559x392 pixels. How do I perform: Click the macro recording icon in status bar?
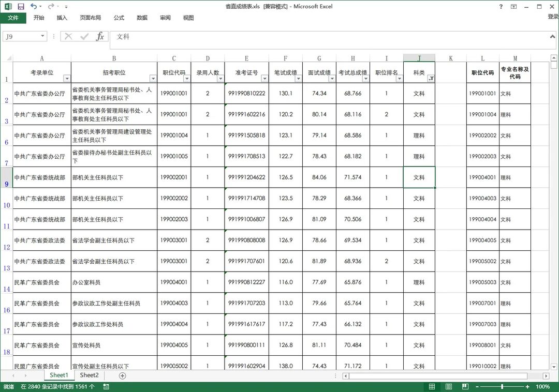[106, 387]
